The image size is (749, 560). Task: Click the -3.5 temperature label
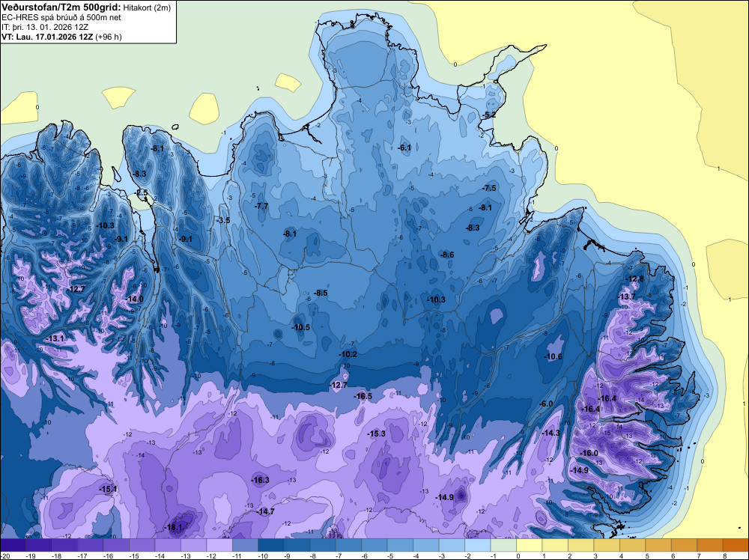223,221
